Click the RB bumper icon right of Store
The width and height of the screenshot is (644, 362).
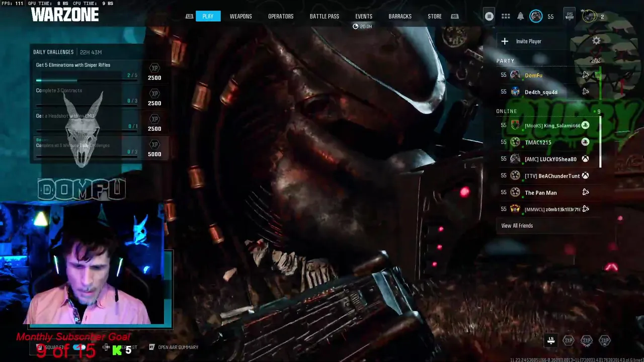[455, 16]
